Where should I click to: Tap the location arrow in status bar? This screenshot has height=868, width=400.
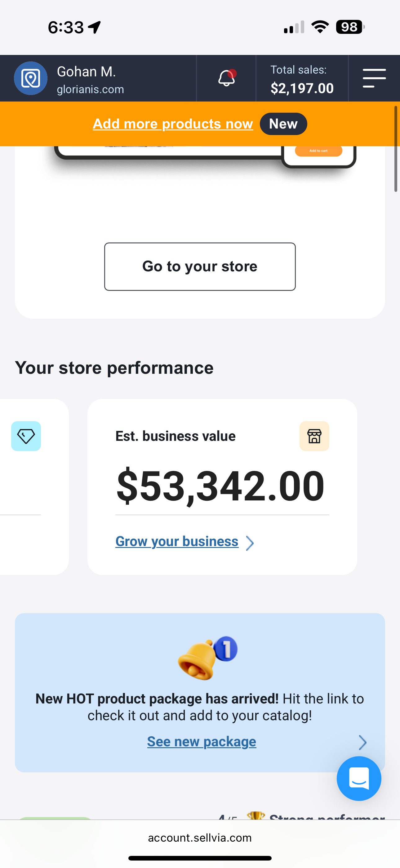pyautogui.click(x=95, y=27)
